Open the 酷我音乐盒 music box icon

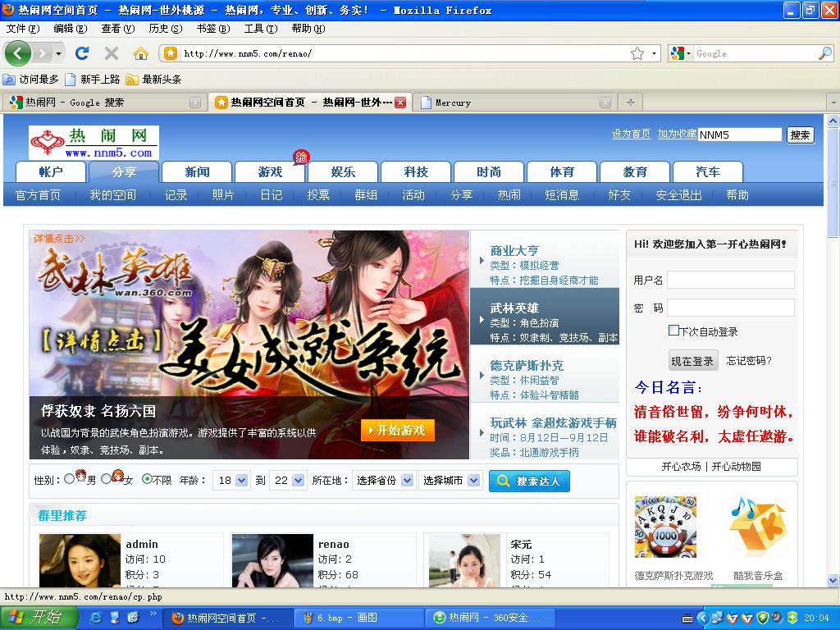click(x=757, y=527)
